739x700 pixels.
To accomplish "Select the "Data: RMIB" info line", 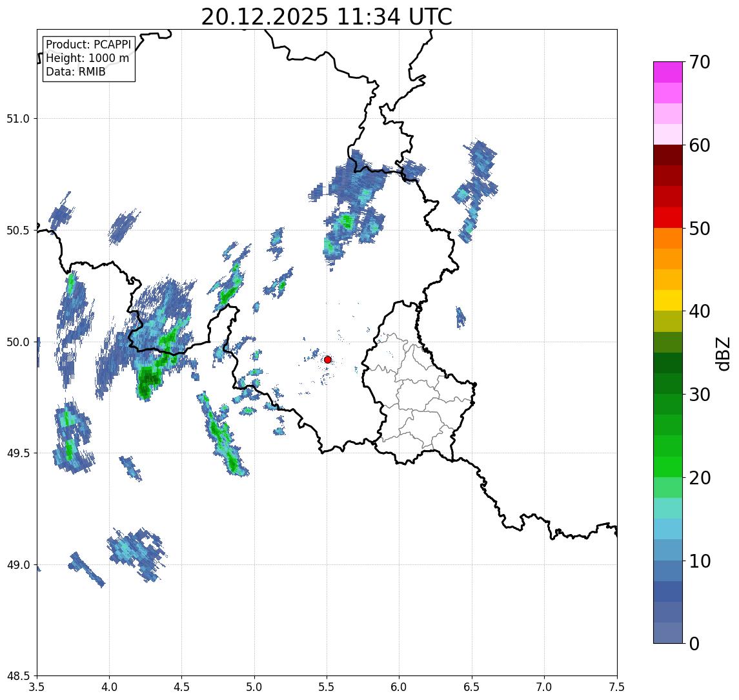I will [76, 72].
